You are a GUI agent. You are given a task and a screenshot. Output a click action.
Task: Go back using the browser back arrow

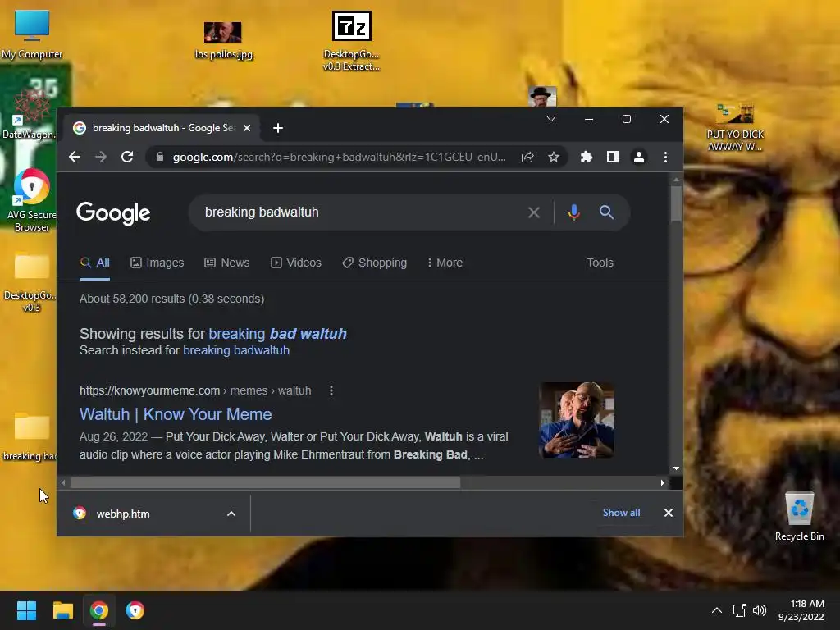[x=75, y=157]
